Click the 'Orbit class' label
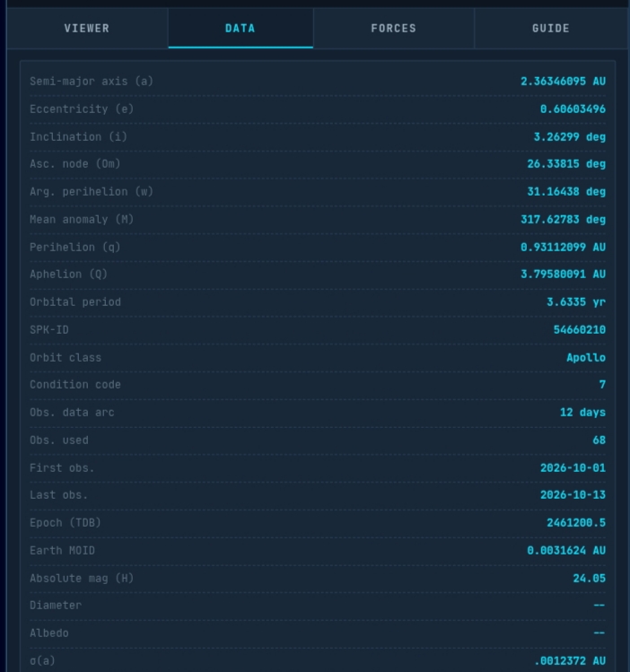Image resolution: width=630 pixels, height=672 pixels. 66,358
